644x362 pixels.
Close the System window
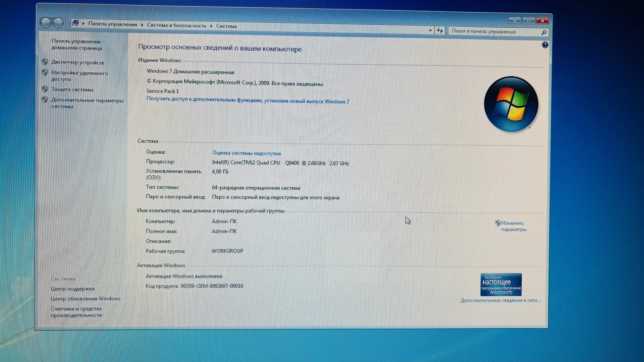tap(542, 21)
